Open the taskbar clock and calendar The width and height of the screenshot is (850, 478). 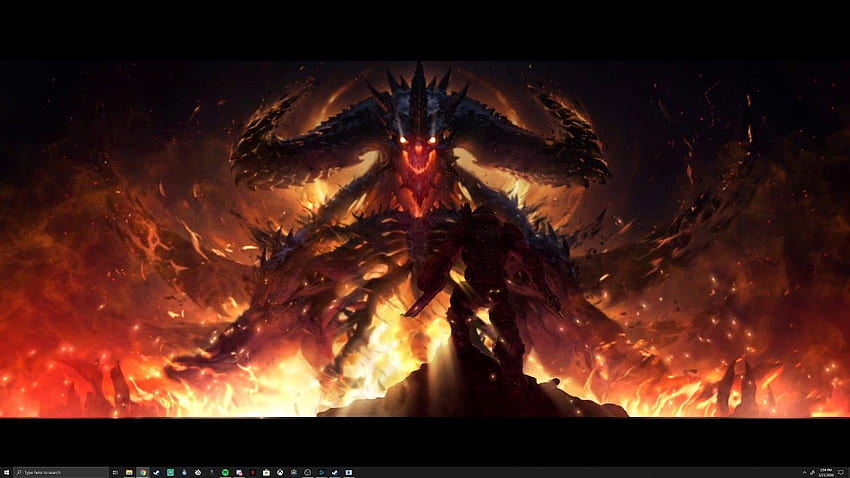(x=826, y=473)
